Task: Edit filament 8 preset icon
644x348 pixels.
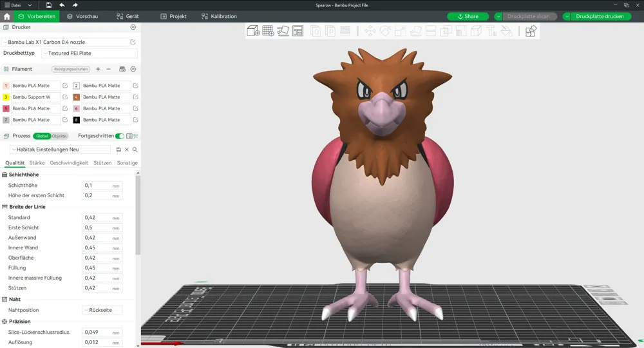Action: 135,120
